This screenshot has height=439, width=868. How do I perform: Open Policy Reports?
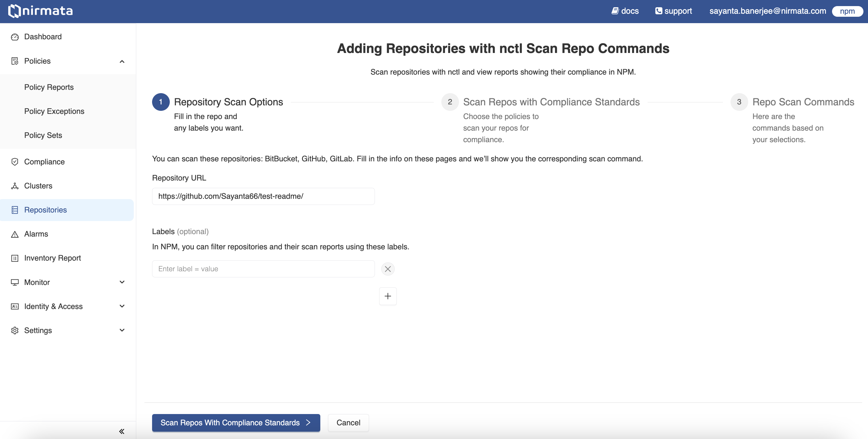coord(49,87)
